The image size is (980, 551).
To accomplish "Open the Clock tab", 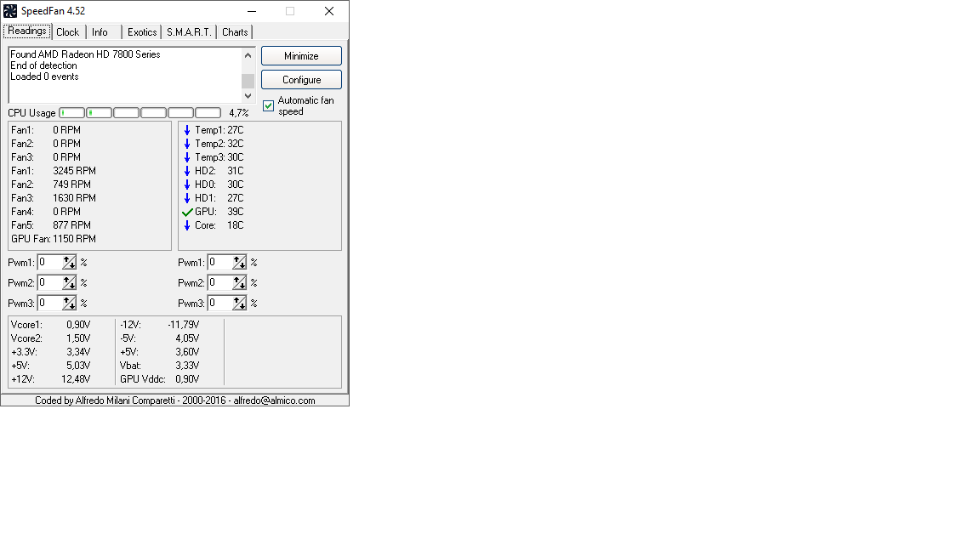I will [67, 31].
